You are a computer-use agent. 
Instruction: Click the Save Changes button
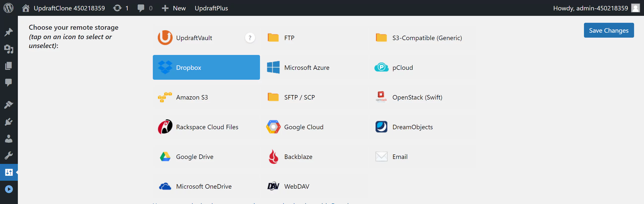tap(609, 30)
